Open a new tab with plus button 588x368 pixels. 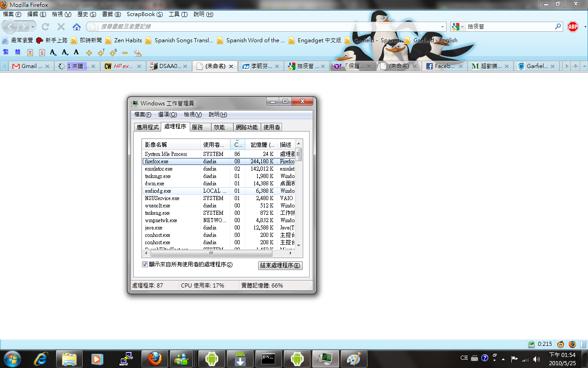click(575, 66)
